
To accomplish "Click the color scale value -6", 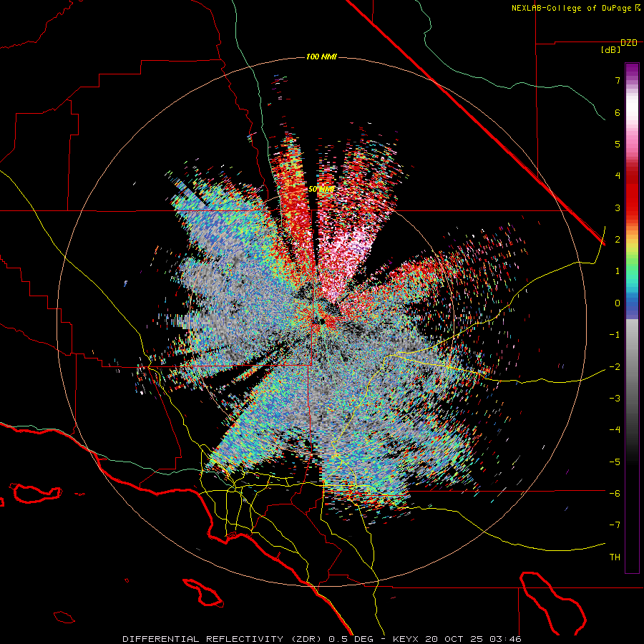I will coord(615,493).
